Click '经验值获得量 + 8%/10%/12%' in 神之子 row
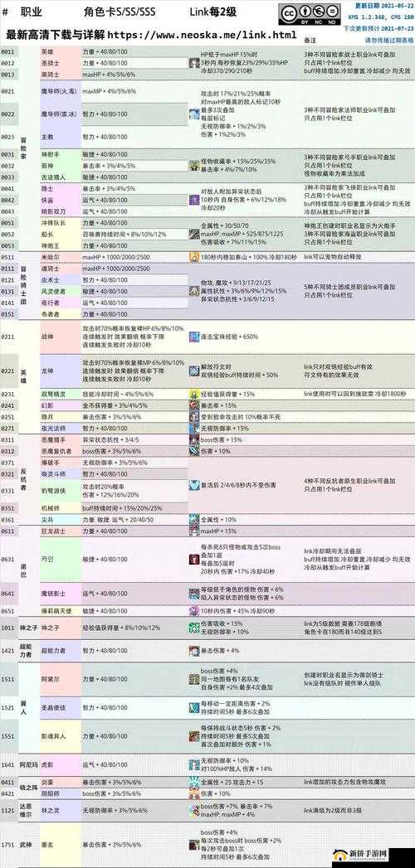 pos(121,628)
